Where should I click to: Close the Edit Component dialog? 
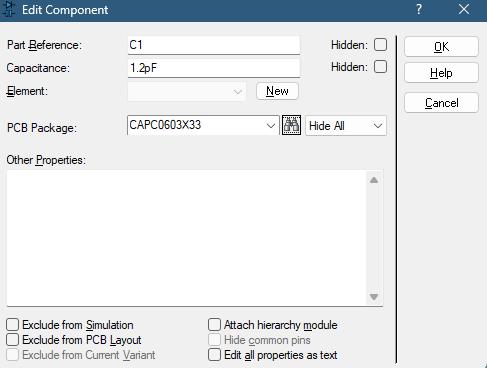(464, 9)
